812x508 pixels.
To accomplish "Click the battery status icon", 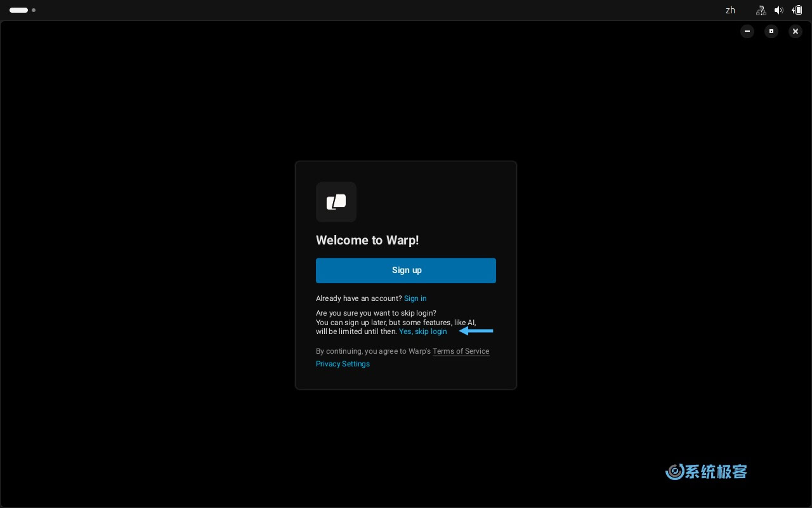I will click(x=797, y=10).
